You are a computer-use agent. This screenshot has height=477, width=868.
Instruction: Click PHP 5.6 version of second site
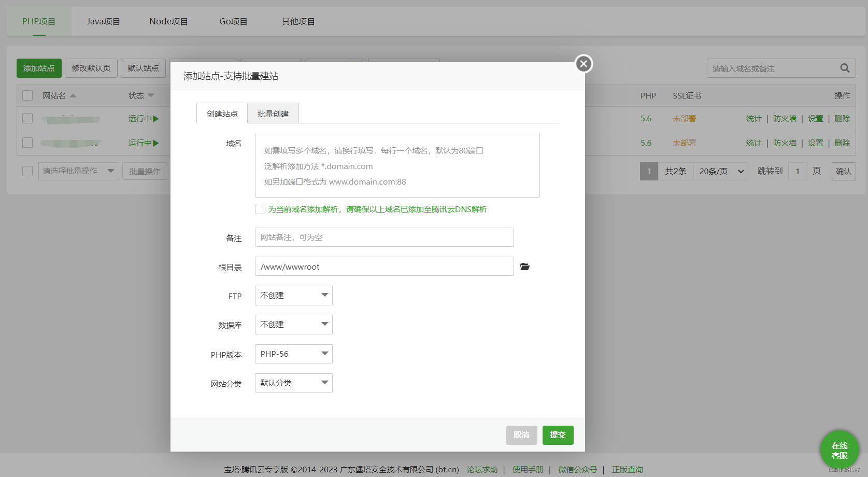[646, 143]
